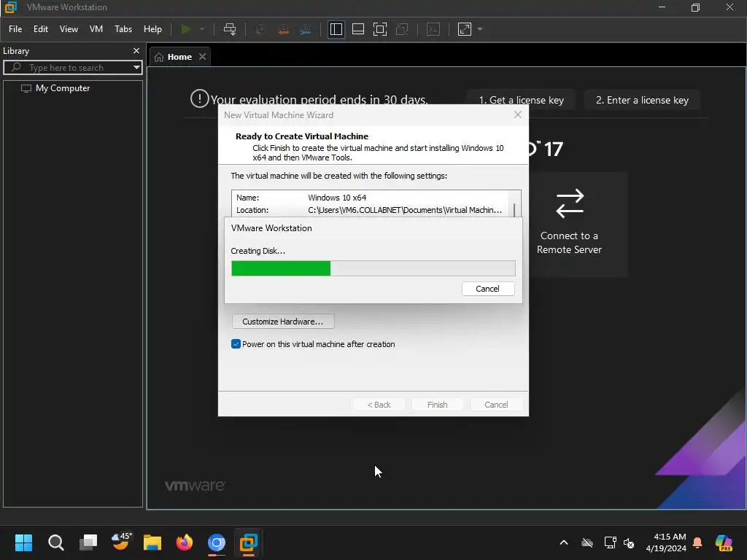Click the wizard Back button

pyautogui.click(x=379, y=404)
